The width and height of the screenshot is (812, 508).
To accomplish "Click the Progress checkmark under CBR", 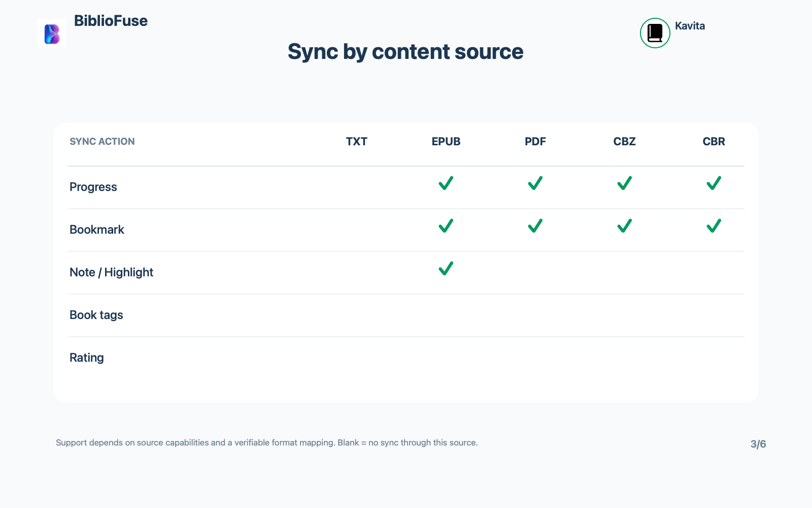I will 714,183.
